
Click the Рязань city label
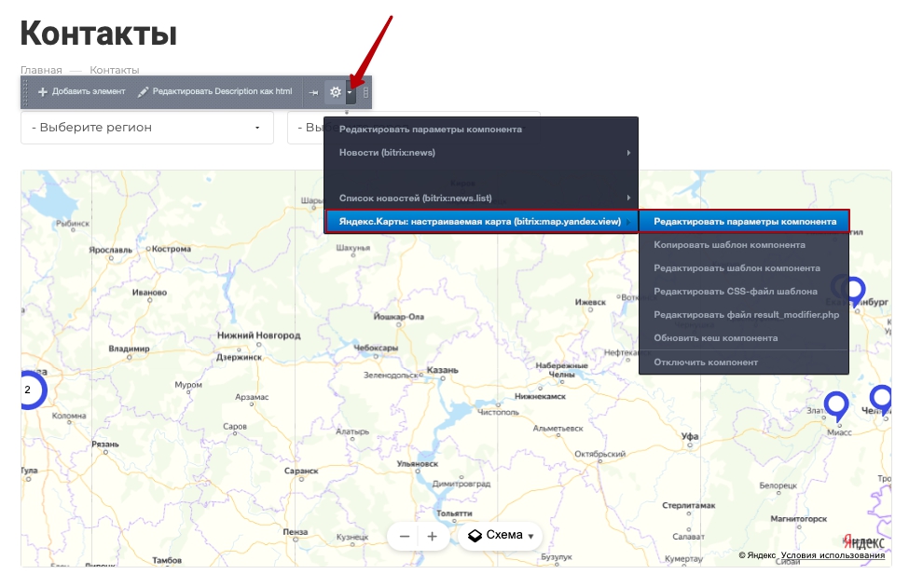105,444
